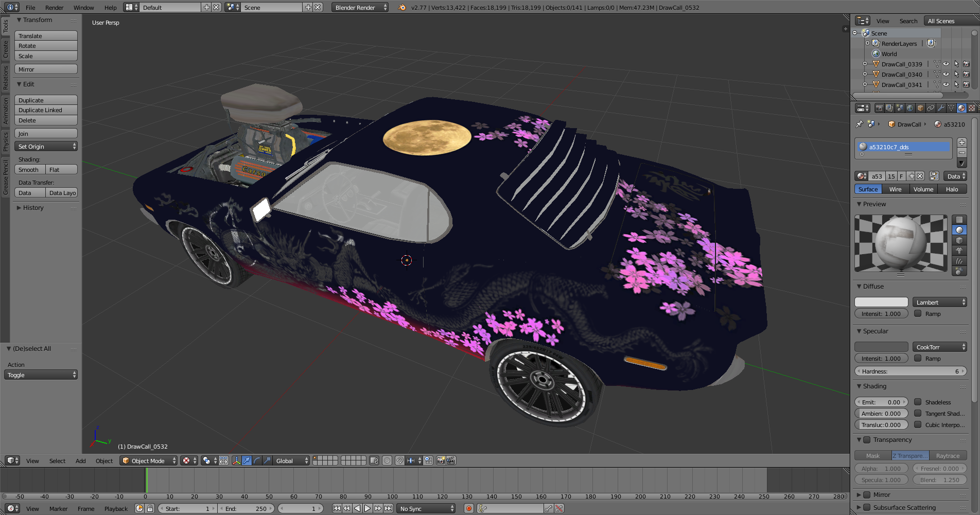Viewport: 980px width, 515px height.
Task: Play the animation forward
Action: pos(367,508)
